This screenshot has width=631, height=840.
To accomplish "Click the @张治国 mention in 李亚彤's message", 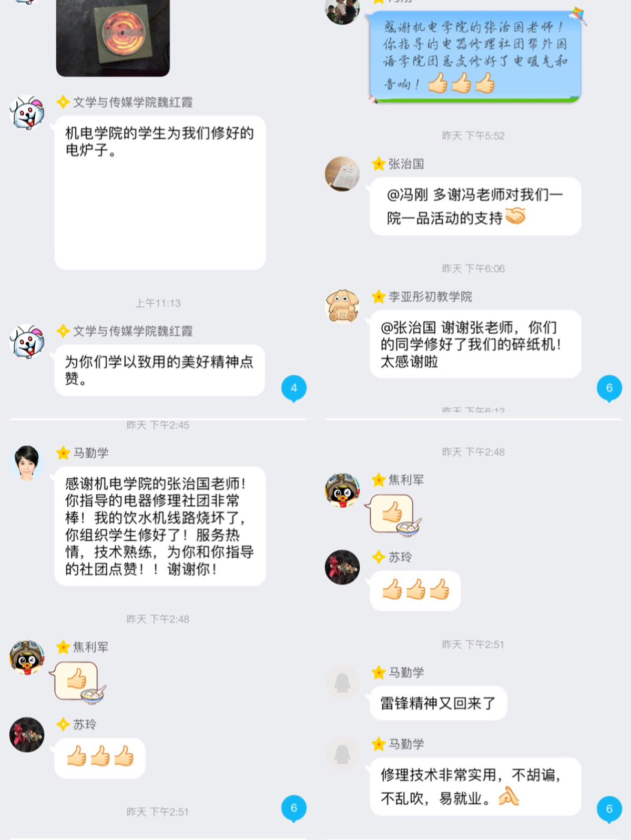I will pos(409,327).
